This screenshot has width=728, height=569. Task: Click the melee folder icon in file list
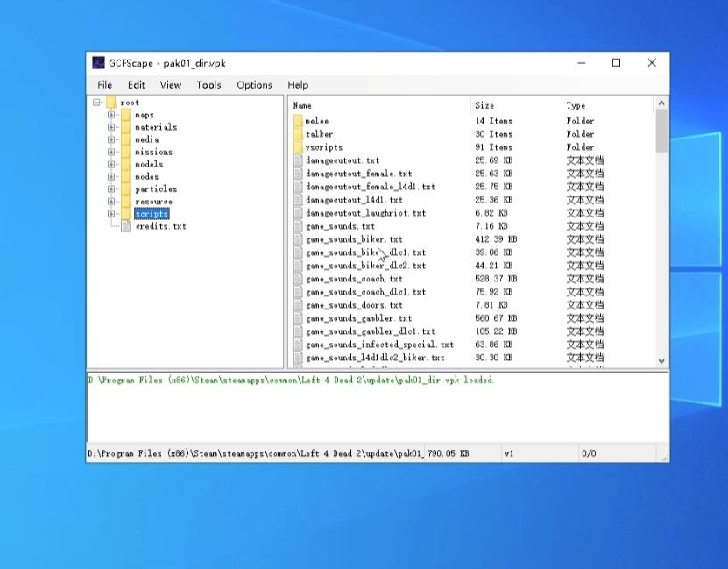(298, 121)
